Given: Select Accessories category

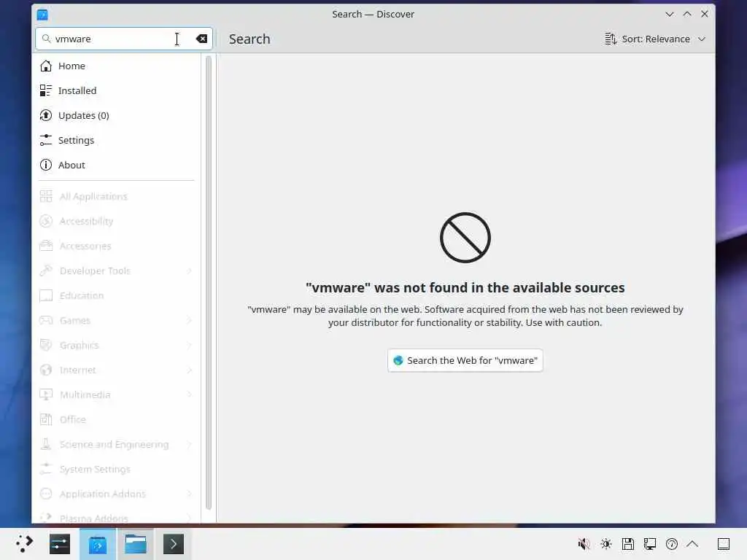Looking at the screenshot, I should click(116, 246).
